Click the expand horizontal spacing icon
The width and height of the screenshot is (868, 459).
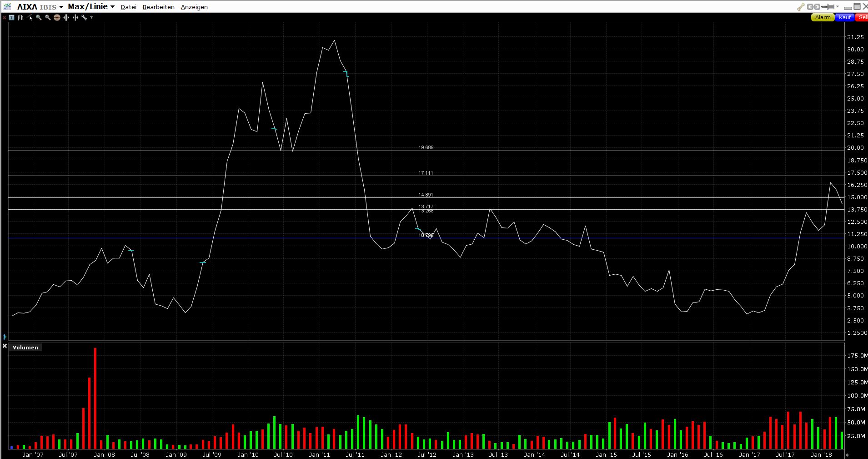pyautogui.click(x=66, y=18)
